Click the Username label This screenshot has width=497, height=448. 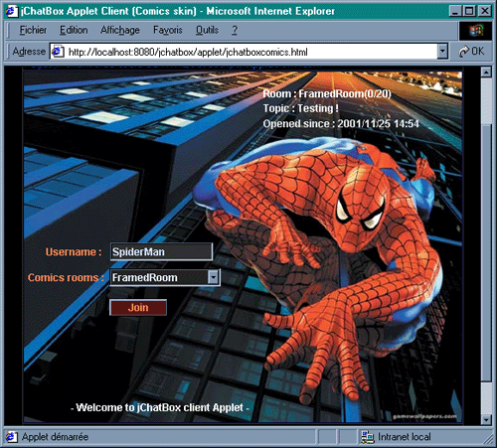[74, 252]
